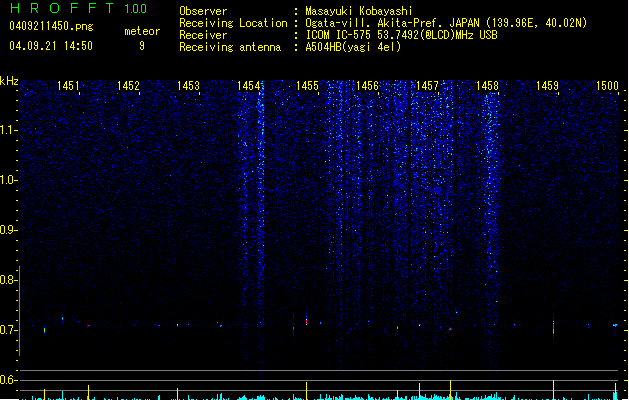Screen dimensions: 629x400
Task: Click the HROFFT program title
Action: (63, 8)
